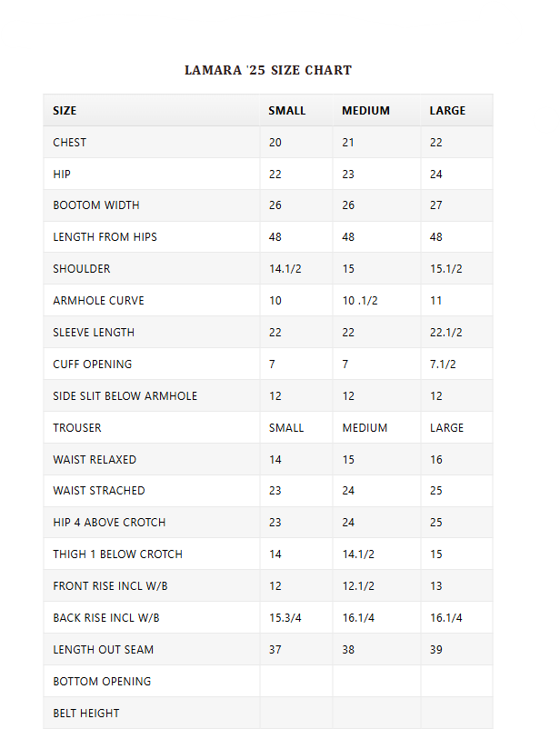Click the SMALL header in the top row
Image resolution: width=560 pixels, height=739 pixels.
pyautogui.click(x=287, y=111)
